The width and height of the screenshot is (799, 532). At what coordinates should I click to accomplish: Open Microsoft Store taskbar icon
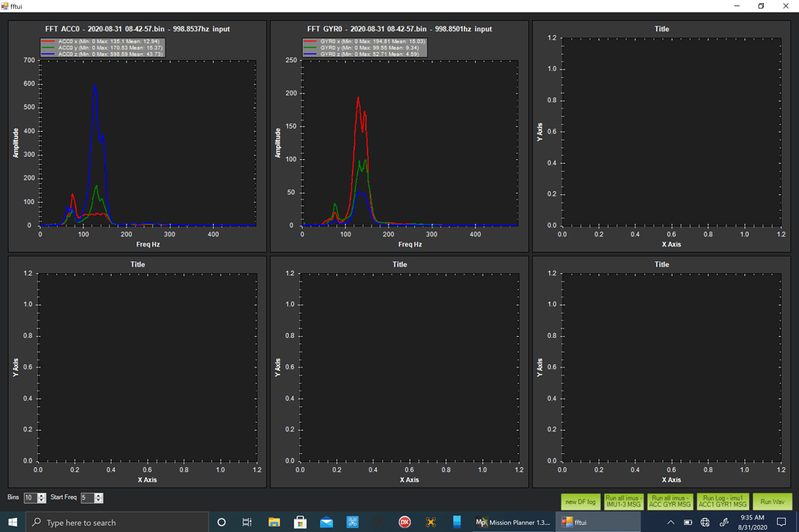coord(300,522)
